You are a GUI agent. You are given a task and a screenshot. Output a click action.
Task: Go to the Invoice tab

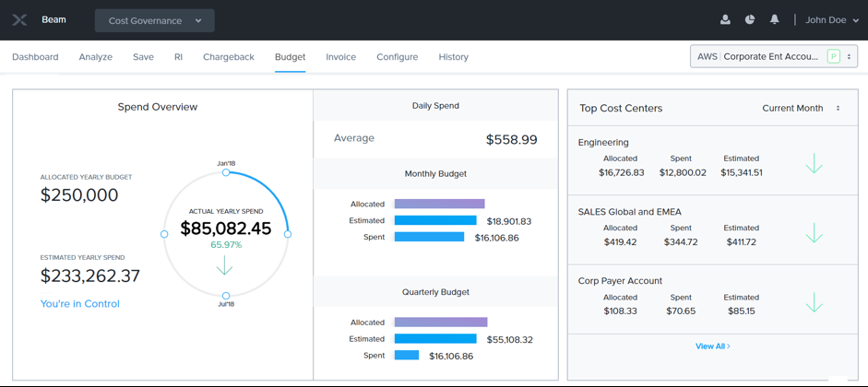(x=340, y=57)
